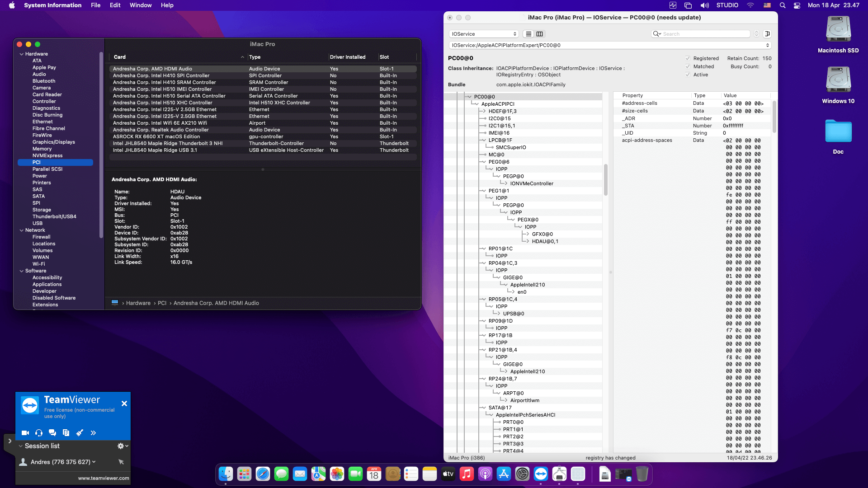Switch IORegistryExplorer to list view
This screenshot has height=488, width=868.
[x=528, y=34]
